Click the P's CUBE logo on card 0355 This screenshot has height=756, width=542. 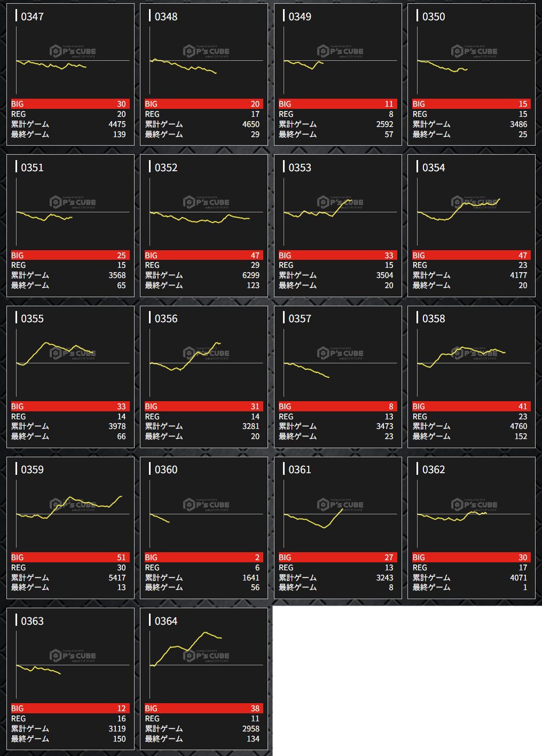pos(73,354)
